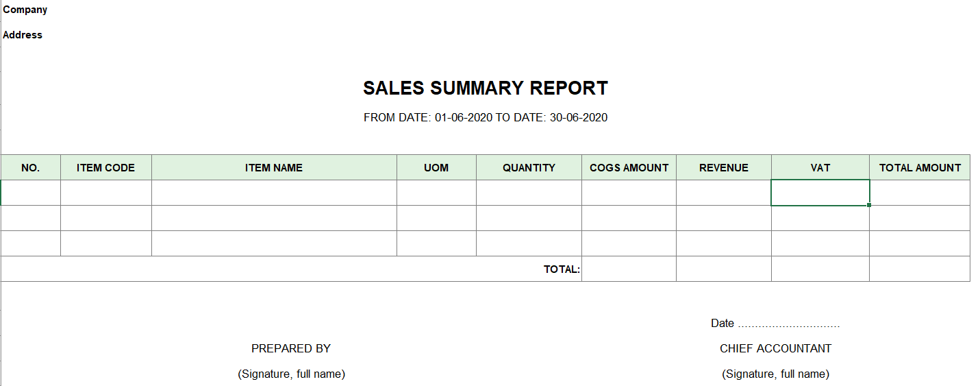The image size is (980, 386).
Task: Select the QUANTITY header cell
Action: coord(529,167)
